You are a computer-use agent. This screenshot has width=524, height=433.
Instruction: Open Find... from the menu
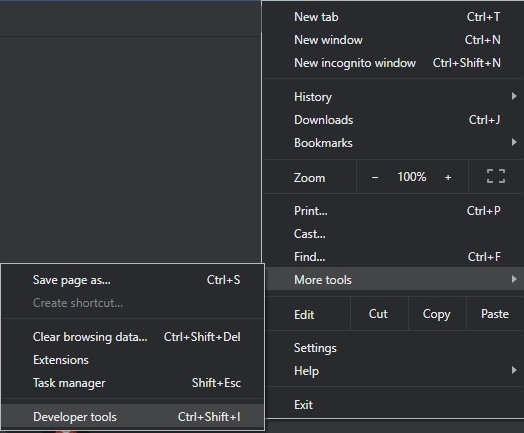click(x=393, y=257)
